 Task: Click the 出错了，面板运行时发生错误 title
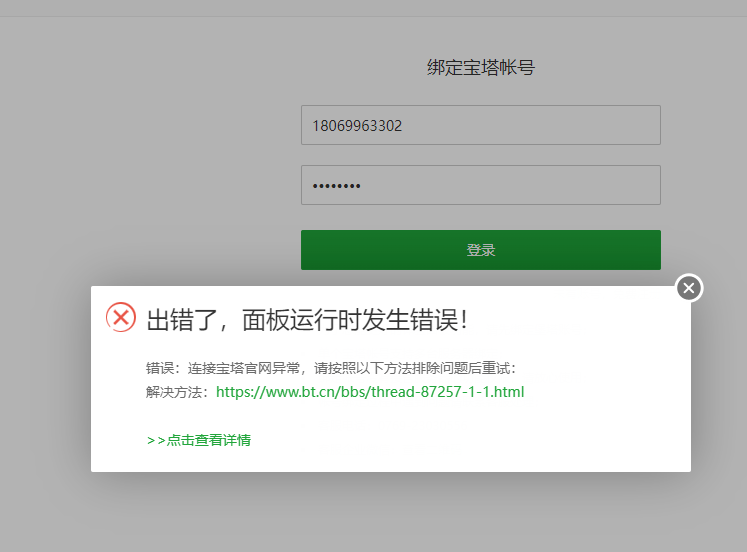point(307,320)
